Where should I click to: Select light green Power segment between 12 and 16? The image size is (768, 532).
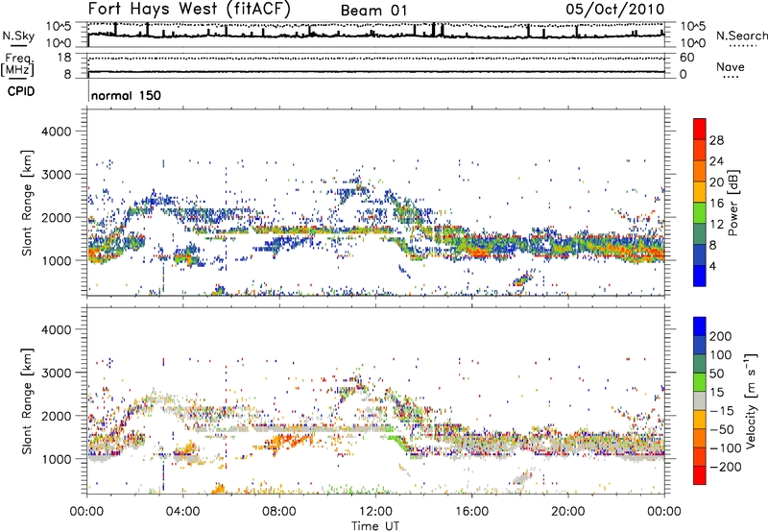tap(700, 212)
